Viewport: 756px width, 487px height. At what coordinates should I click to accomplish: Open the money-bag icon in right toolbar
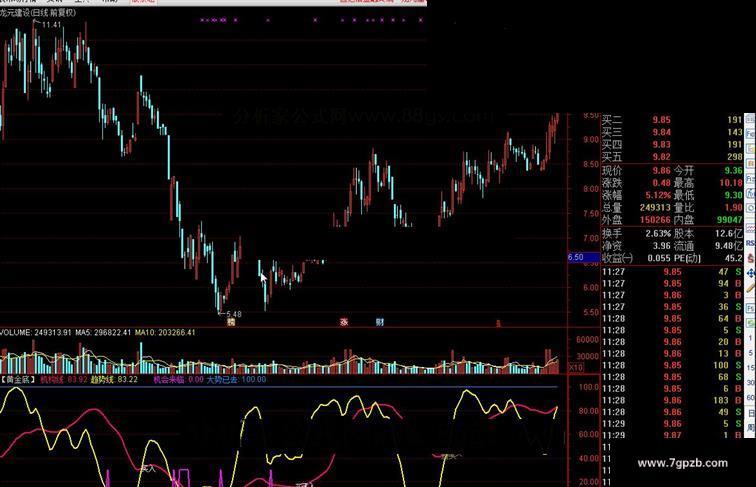click(751, 258)
